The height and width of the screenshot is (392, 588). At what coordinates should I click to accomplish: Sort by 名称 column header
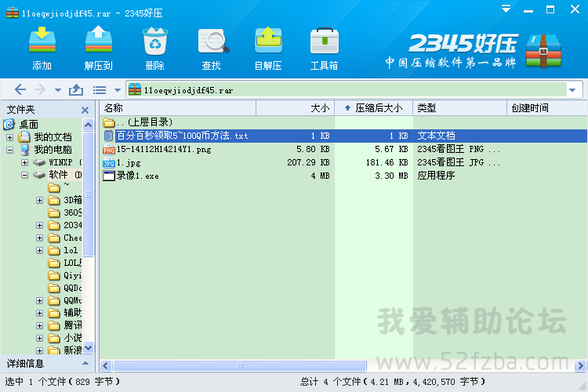pos(179,108)
